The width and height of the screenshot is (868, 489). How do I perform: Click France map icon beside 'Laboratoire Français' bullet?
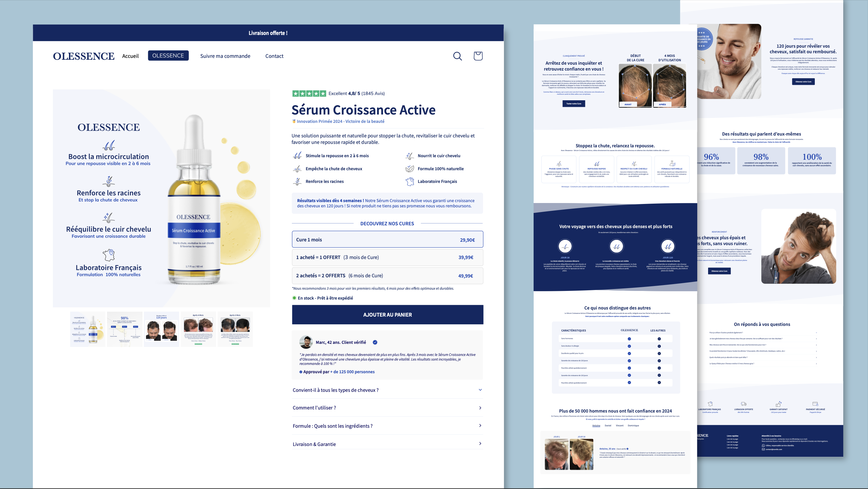click(410, 181)
